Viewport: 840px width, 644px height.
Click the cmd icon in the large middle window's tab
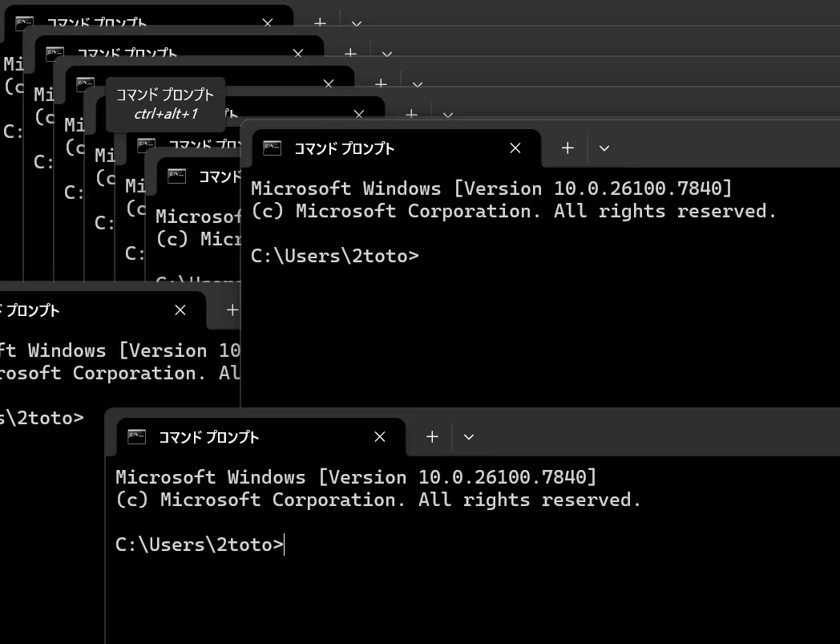pos(273,148)
